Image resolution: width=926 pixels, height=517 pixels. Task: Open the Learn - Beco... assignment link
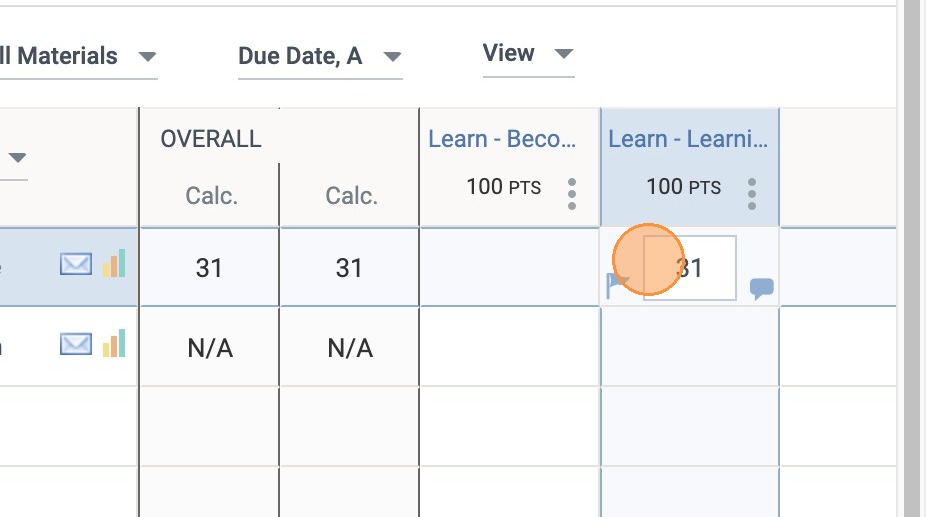[502, 139]
